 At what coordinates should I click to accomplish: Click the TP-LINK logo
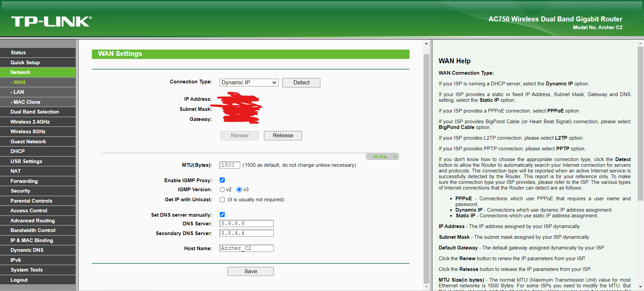coord(51,21)
